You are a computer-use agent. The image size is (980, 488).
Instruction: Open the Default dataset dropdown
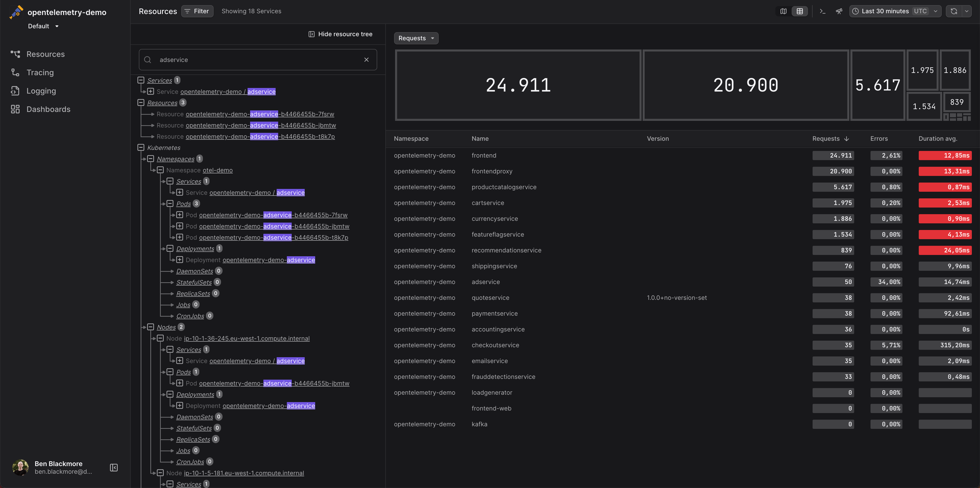[x=43, y=26]
